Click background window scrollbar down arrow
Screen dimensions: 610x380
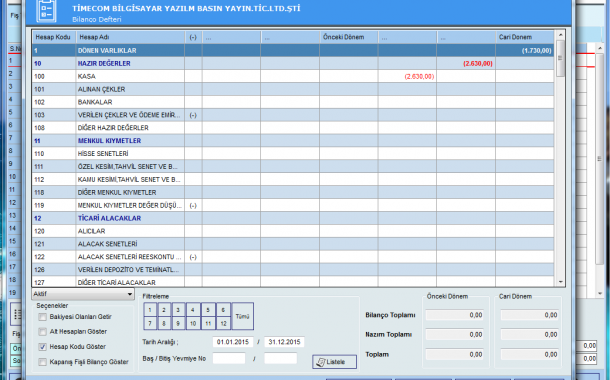(599, 294)
